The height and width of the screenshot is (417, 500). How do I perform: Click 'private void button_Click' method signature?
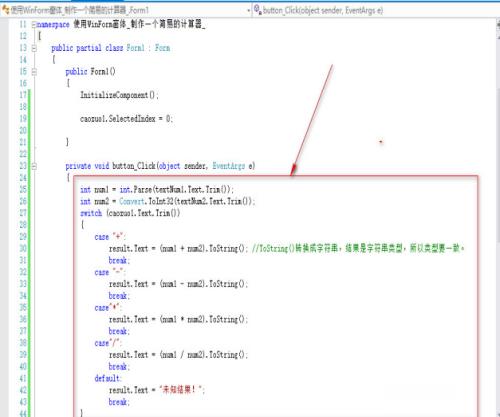[160, 166]
